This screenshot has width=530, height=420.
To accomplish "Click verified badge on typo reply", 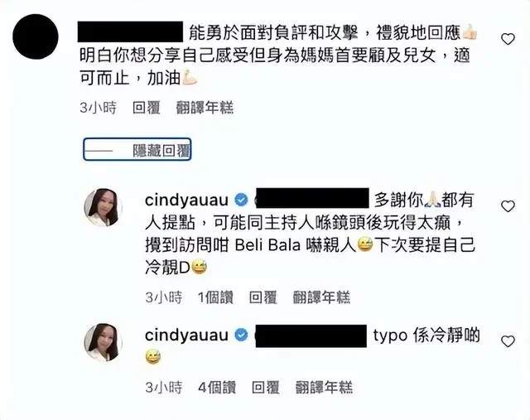I will [x=241, y=336].
